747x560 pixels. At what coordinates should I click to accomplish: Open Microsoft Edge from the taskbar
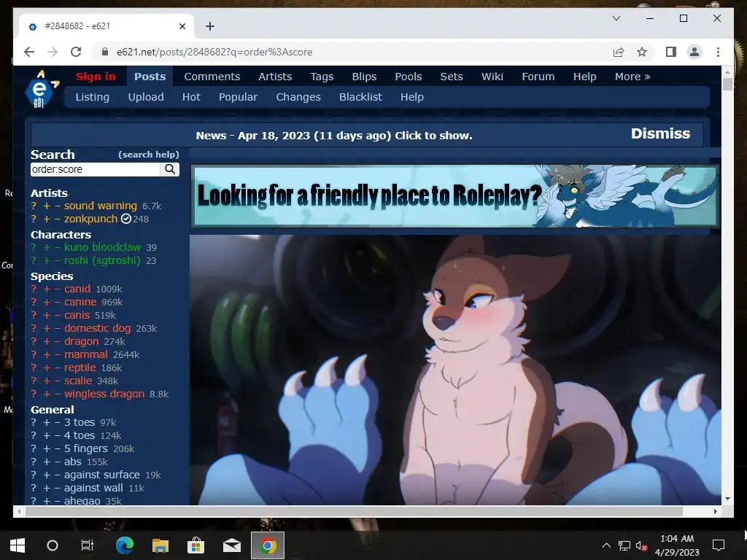coord(125,545)
